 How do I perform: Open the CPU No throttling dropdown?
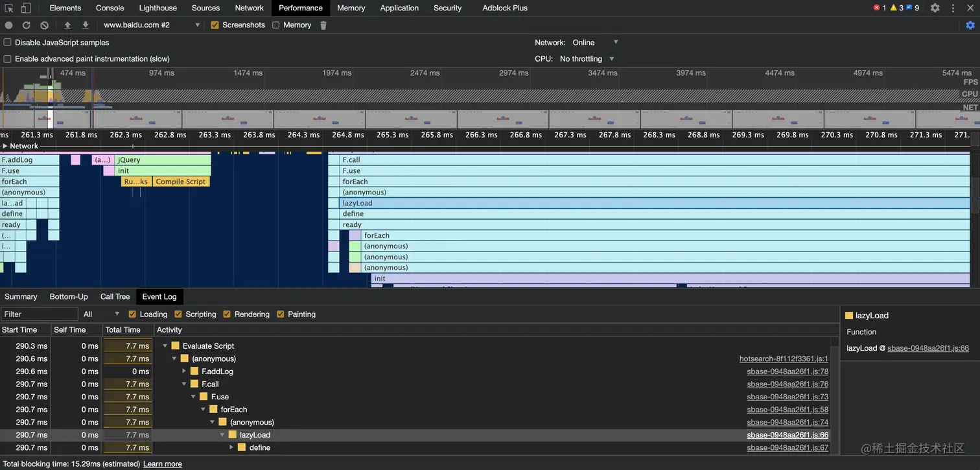(x=587, y=59)
